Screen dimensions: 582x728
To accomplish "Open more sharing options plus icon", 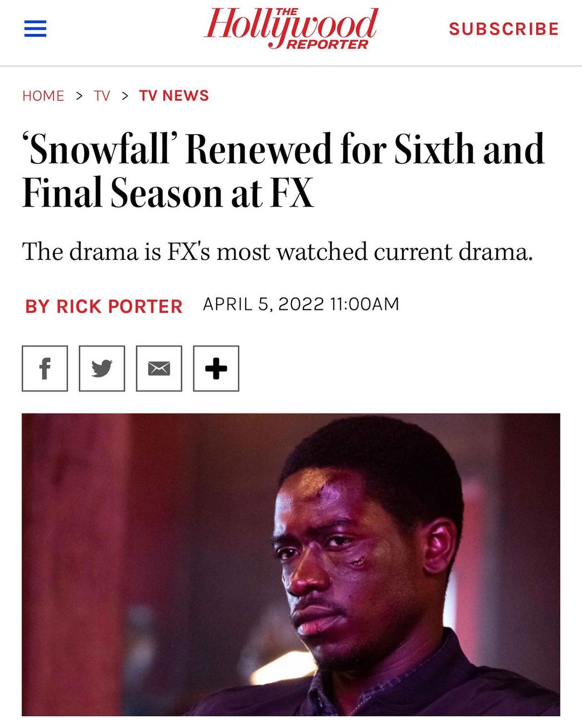I will pyautogui.click(x=216, y=368).
